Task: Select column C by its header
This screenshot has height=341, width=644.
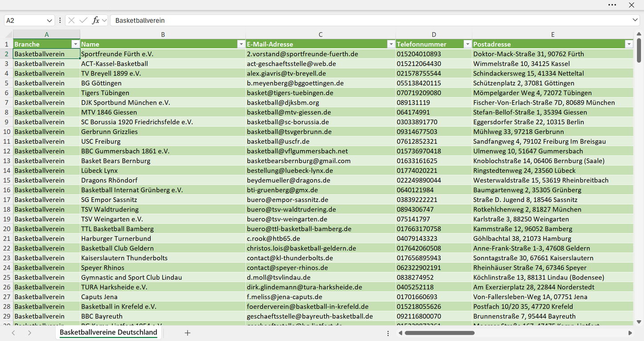Action: (321, 34)
